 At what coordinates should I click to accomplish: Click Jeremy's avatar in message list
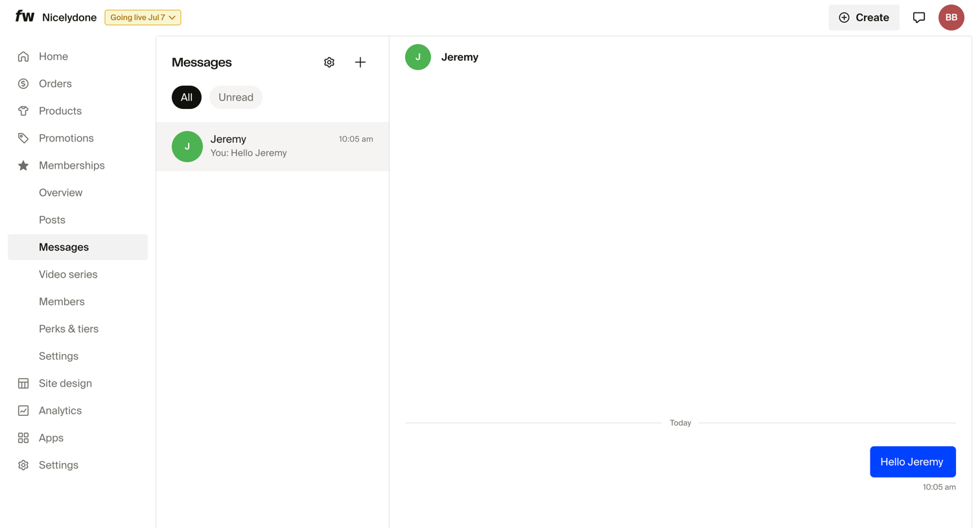pos(187,147)
